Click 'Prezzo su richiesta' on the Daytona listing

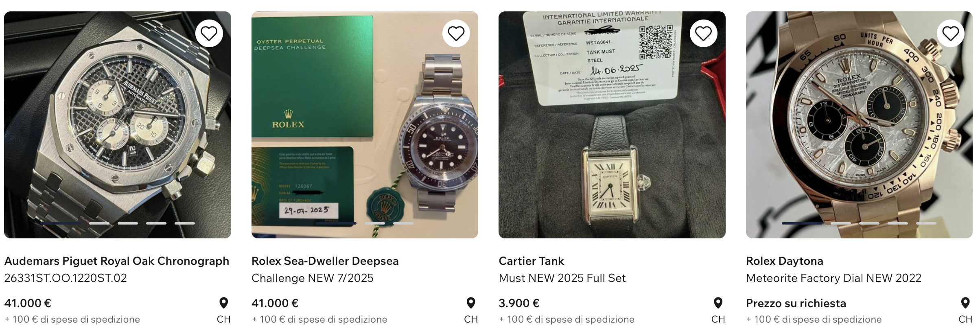(x=796, y=303)
